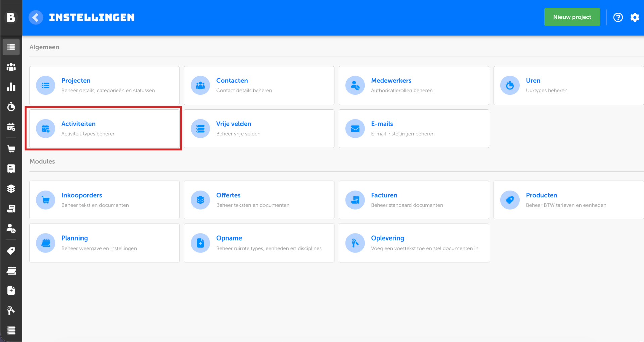
Task: Click the Uren stopwatch icon in card
Action: coord(510,85)
